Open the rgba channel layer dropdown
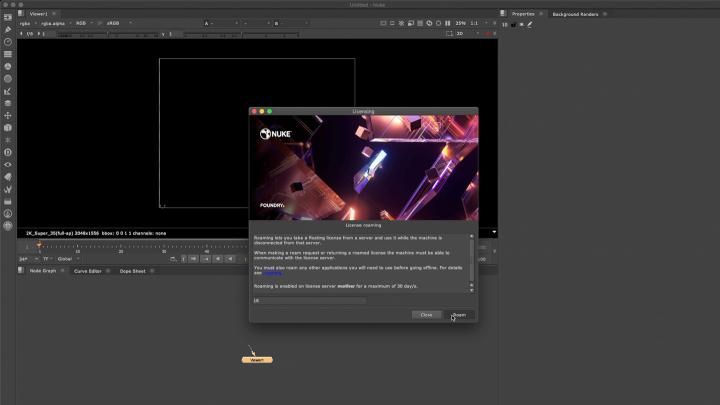The width and height of the screenshot is (720, 405). pos(24,23)
